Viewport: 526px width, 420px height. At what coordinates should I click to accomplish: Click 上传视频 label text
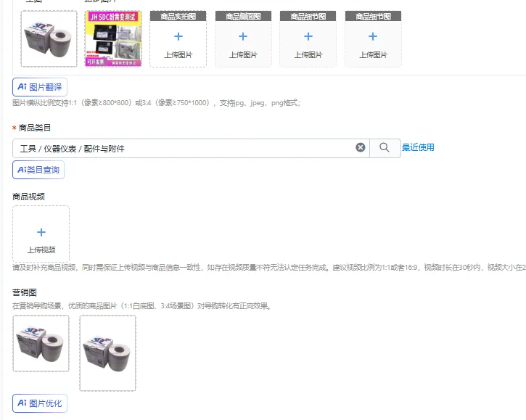tap(41, 250)
